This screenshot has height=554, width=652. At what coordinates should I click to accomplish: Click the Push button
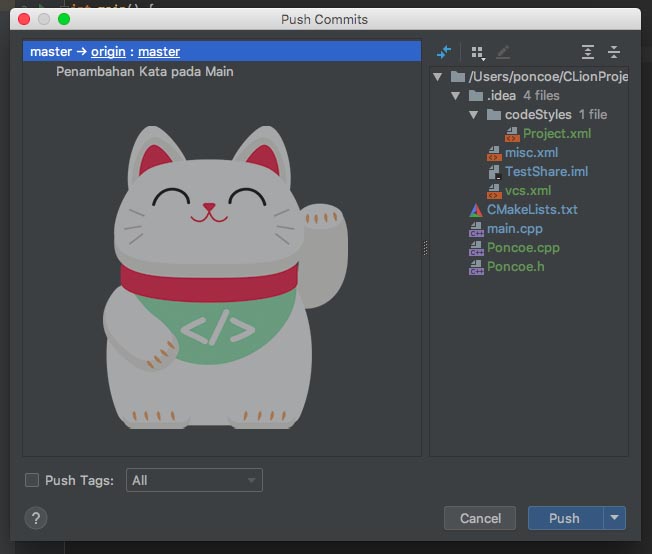click(566, 518)
